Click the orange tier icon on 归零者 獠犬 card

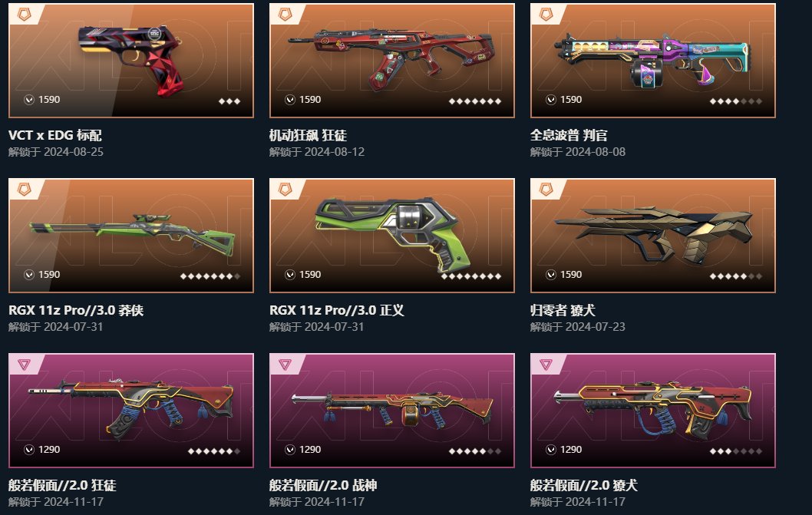(x=546, y=189)
